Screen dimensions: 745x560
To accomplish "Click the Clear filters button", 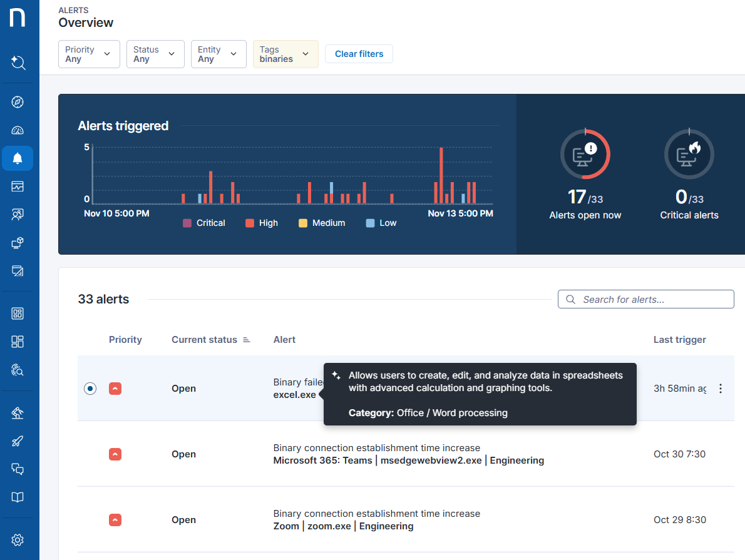I will click(359, 54).
